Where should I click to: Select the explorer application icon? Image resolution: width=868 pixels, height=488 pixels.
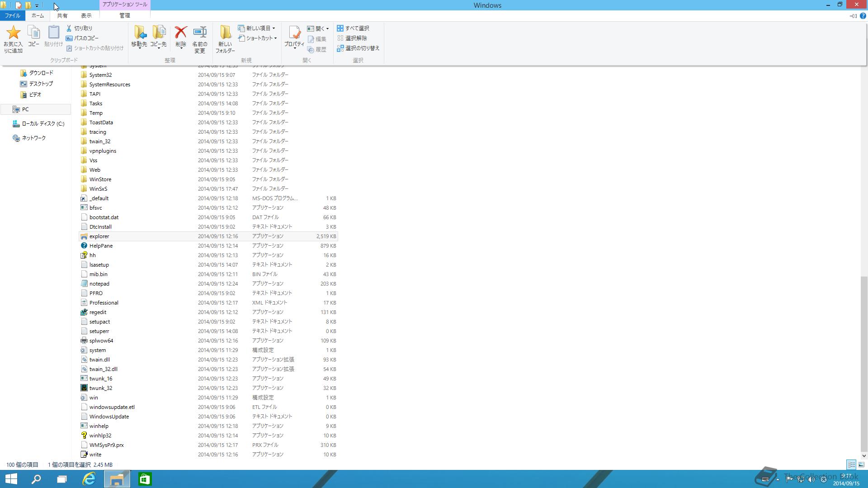point(84,236)
